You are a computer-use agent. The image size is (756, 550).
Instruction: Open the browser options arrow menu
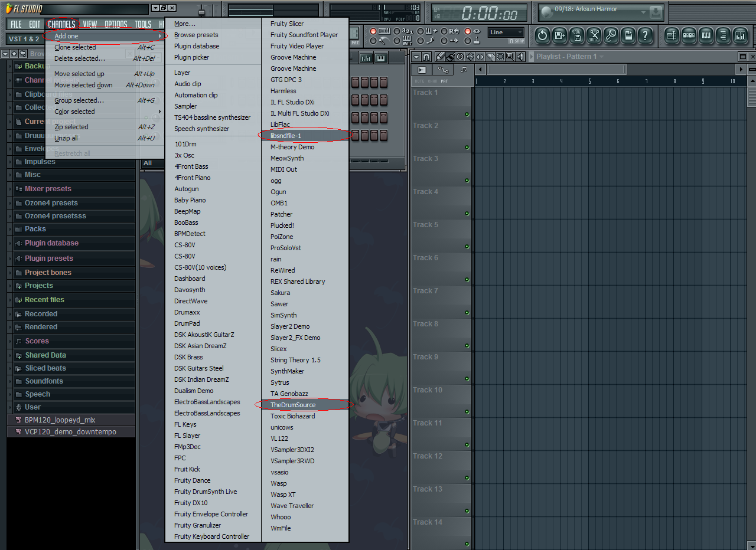click(5, 54)
